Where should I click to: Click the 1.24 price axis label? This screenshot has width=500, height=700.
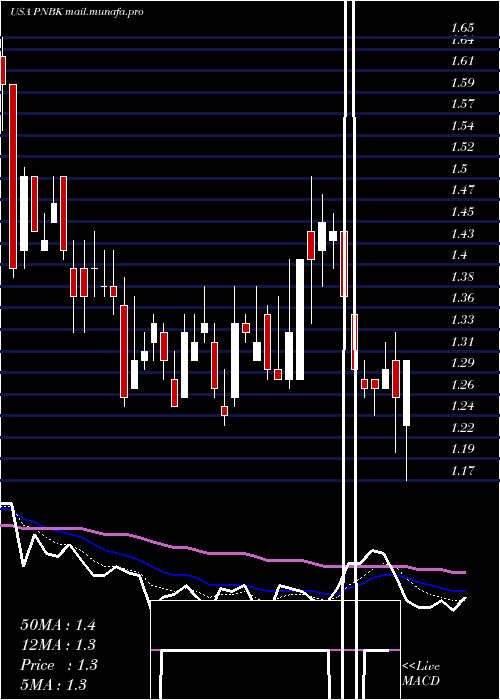[x=462, y=406]
